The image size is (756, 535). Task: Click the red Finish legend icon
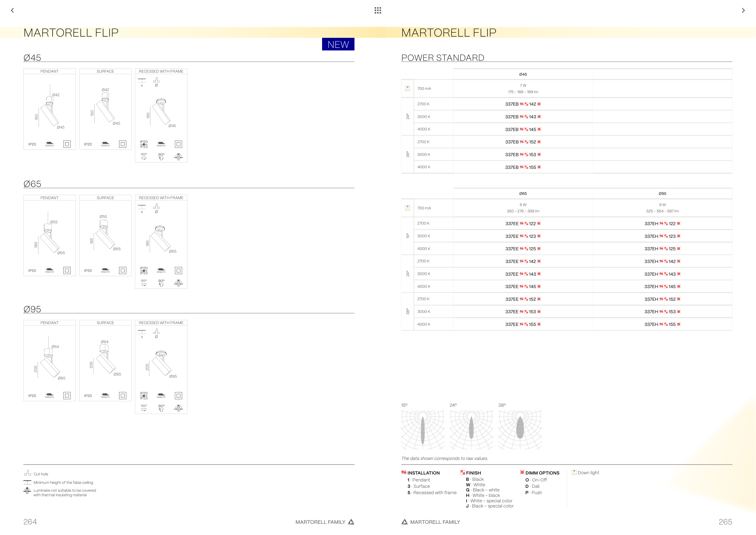[x=463, y=472]
